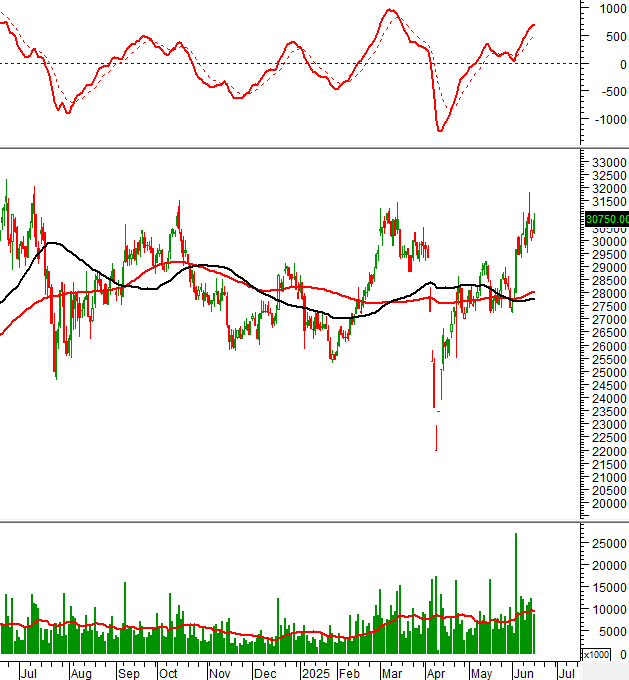
Task: Click the 20500 price axis label
Action: pyautogui.click(x=609, y=490)
